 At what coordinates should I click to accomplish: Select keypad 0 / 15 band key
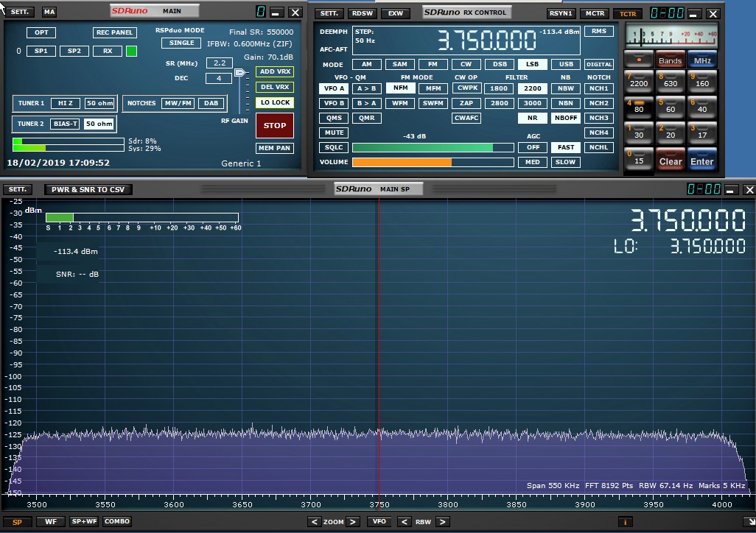tap(639, 159)
